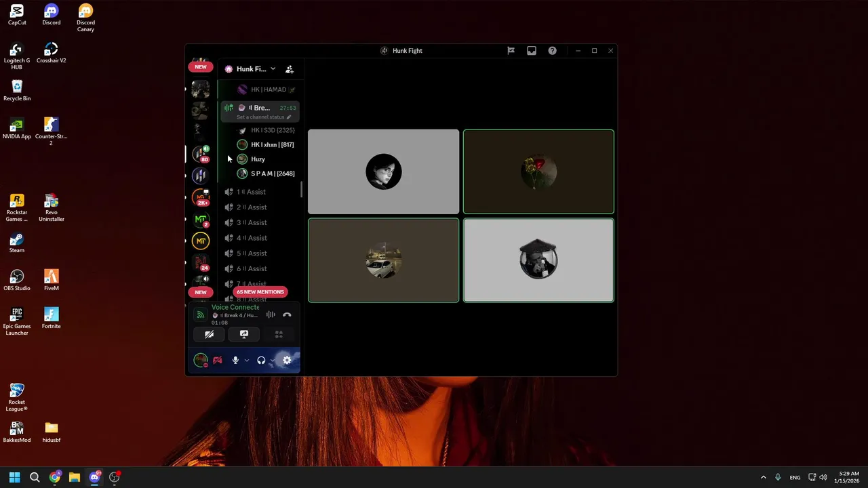Invite members using the add-person icon

(290, 69)
